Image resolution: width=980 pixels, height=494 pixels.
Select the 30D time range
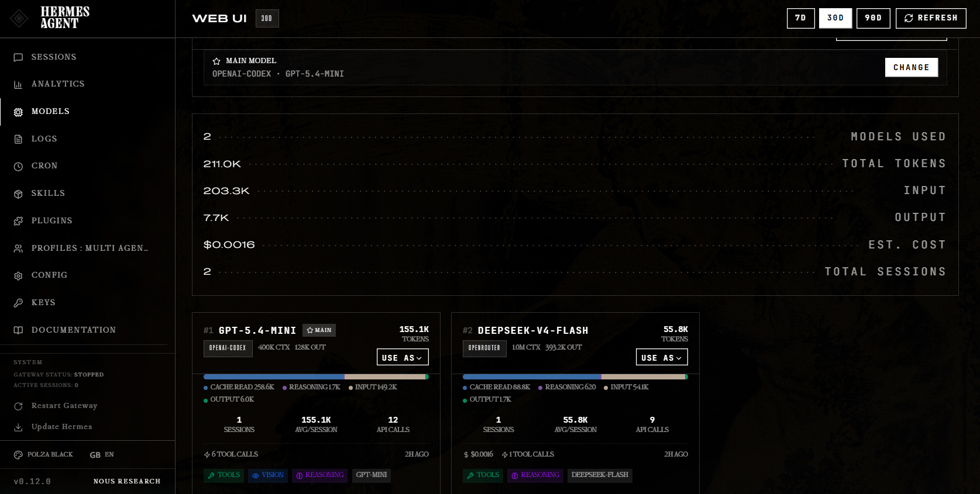pos(835,18)
